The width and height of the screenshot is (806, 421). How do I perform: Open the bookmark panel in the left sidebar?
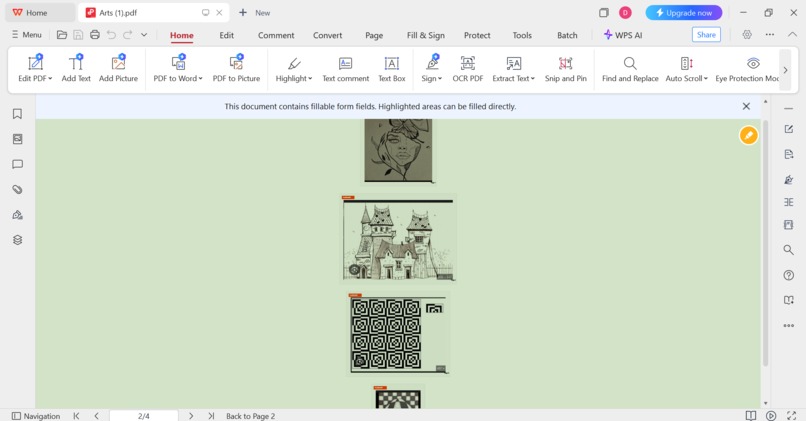[17, 114]
